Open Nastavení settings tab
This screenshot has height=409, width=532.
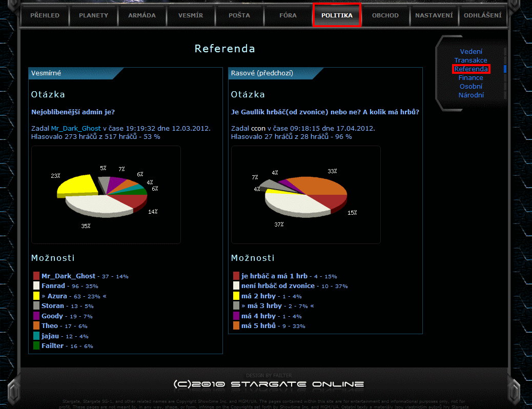[434, 15]
